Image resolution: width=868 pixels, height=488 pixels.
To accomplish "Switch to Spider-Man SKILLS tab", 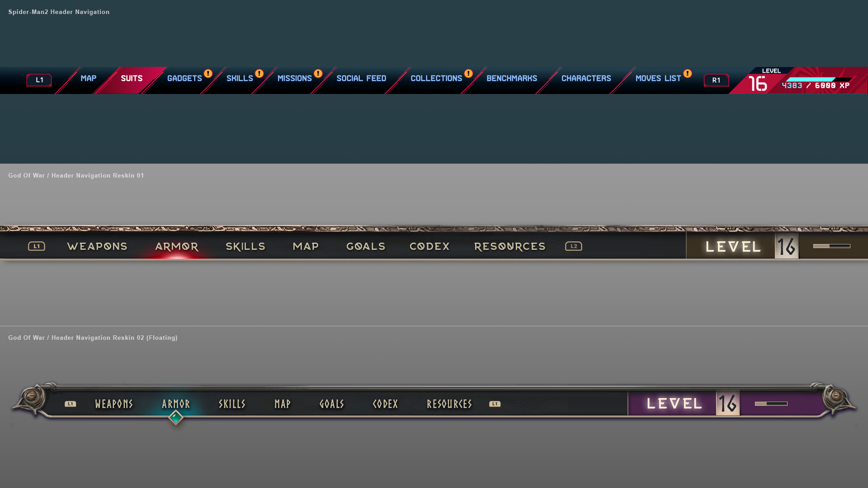I will pyautogui.click(x=240, y=79).
